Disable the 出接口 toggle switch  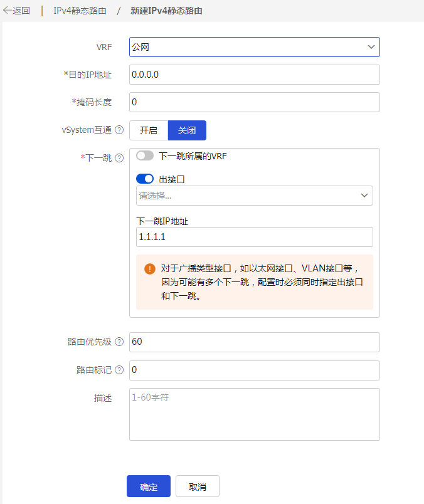(x=145, y=179)
